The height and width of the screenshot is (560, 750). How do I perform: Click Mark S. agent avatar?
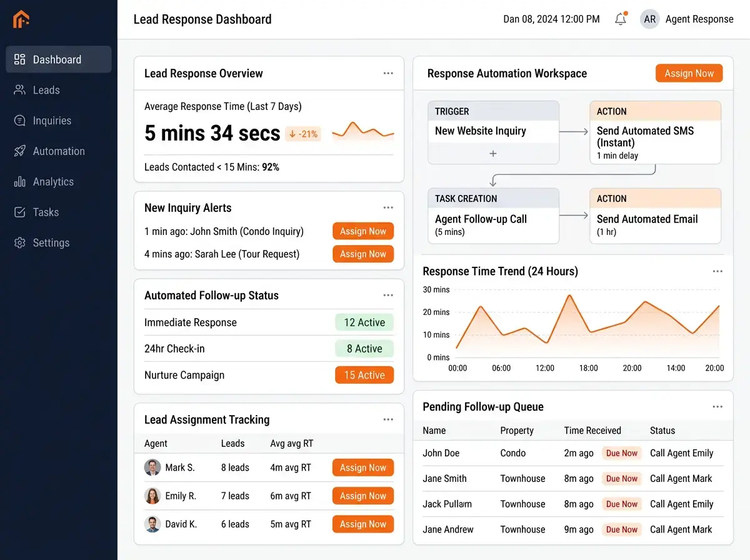coord(152,467)
